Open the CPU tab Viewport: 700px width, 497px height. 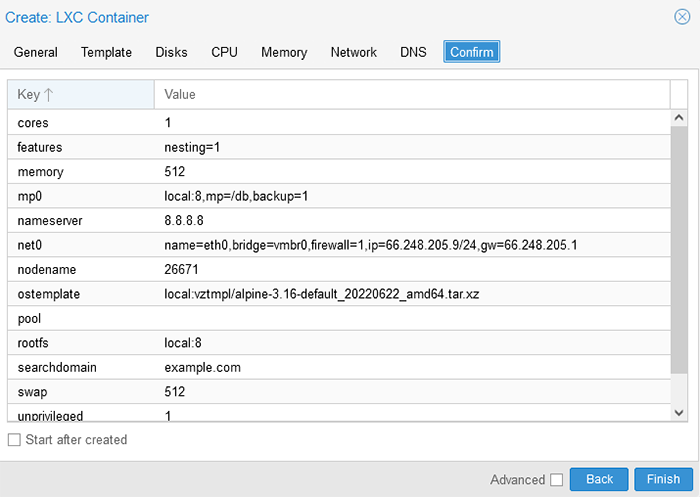224,52
